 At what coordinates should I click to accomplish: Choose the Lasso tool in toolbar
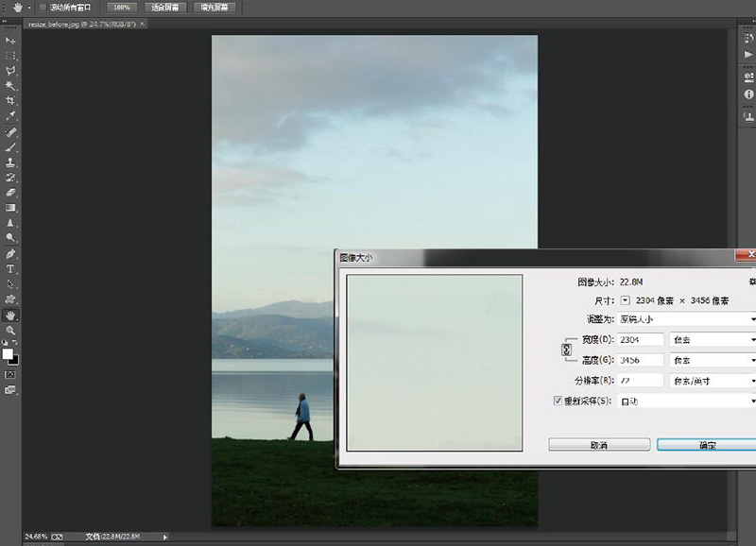(x=11, y=70)
